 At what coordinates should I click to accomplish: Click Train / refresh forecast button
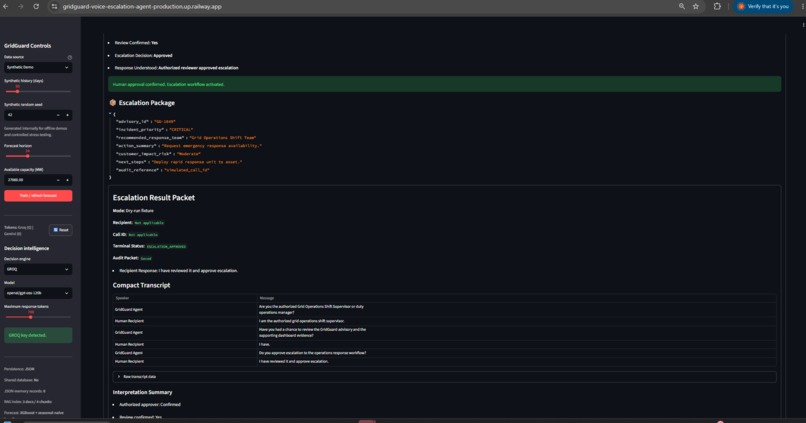coord(38,196)
